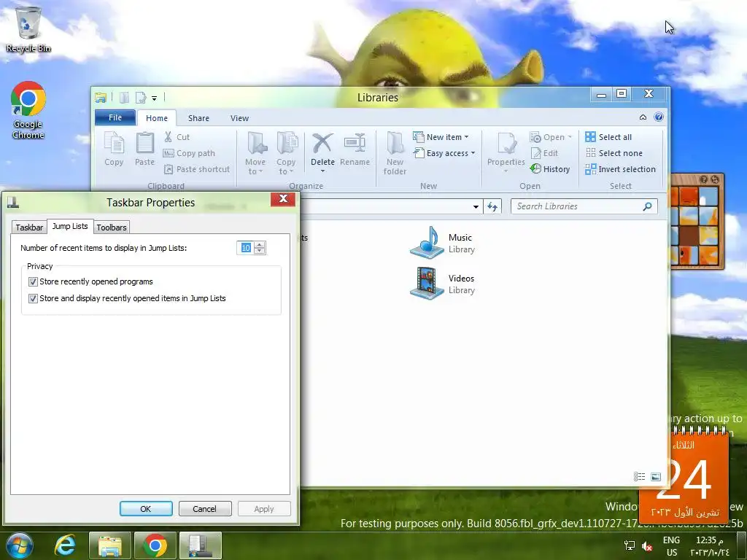Image resolution: width=747 pixels, height=560 pixels.
Task: Click the refresh icon next to address bar
Action: point(492,206)
